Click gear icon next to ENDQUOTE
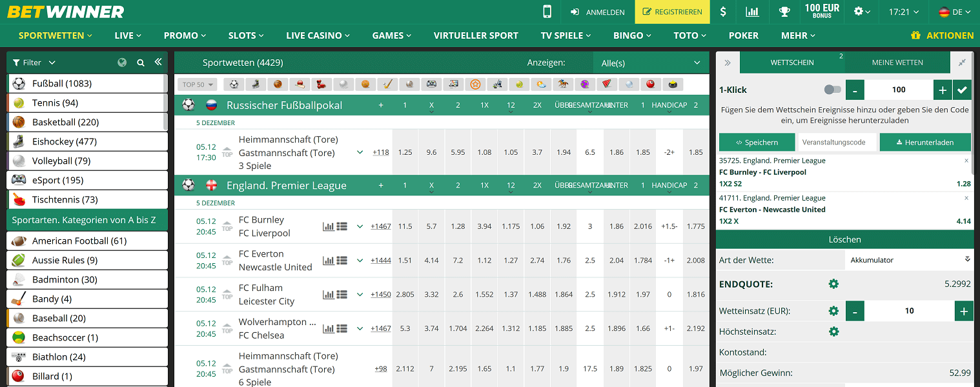The height and width of the screenshot is (387, 980). tap(833, 284)
